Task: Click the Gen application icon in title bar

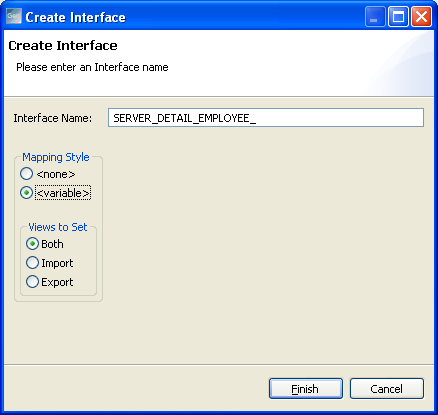Action: click(x=14, y=16)
